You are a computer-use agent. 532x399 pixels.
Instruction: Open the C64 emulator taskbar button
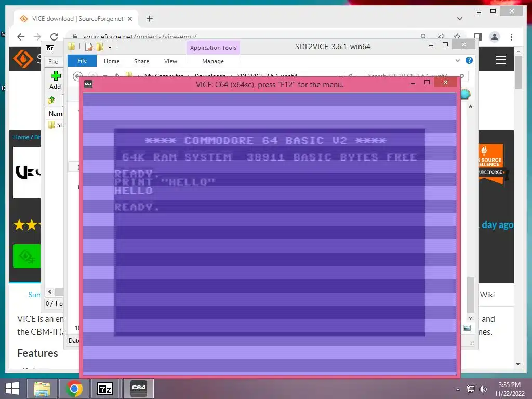[138, 389]
